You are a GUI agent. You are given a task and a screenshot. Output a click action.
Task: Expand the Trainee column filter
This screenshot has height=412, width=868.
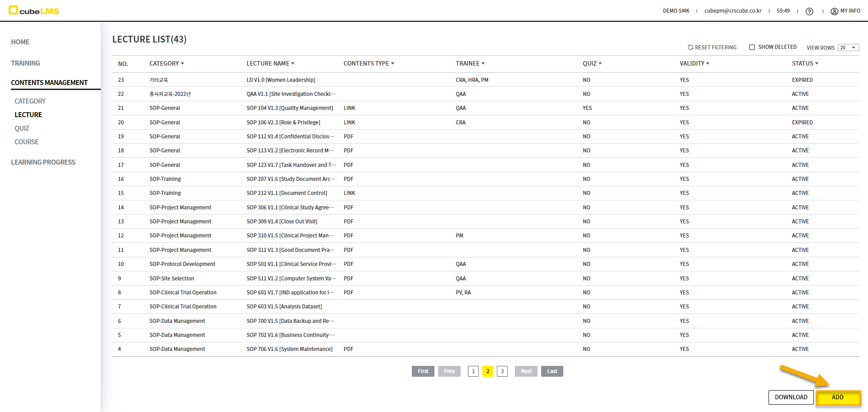click(483, 64)
